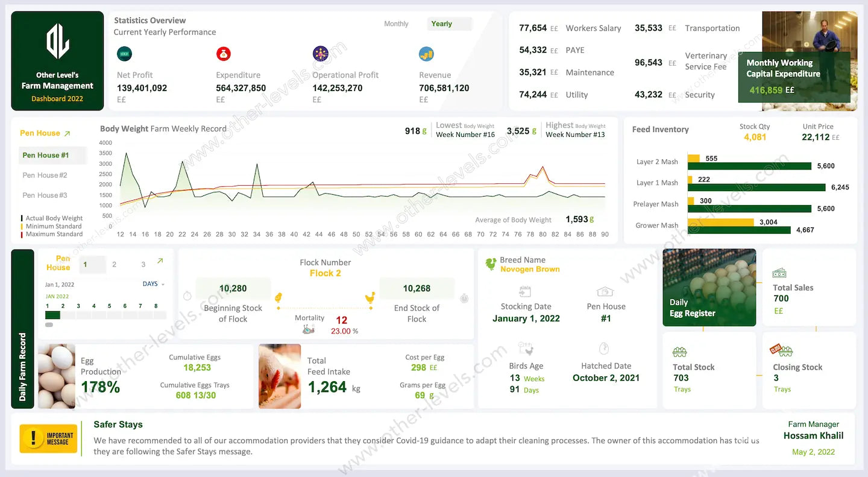Click the yellow hen icon near End Stock

pos(370,298)
